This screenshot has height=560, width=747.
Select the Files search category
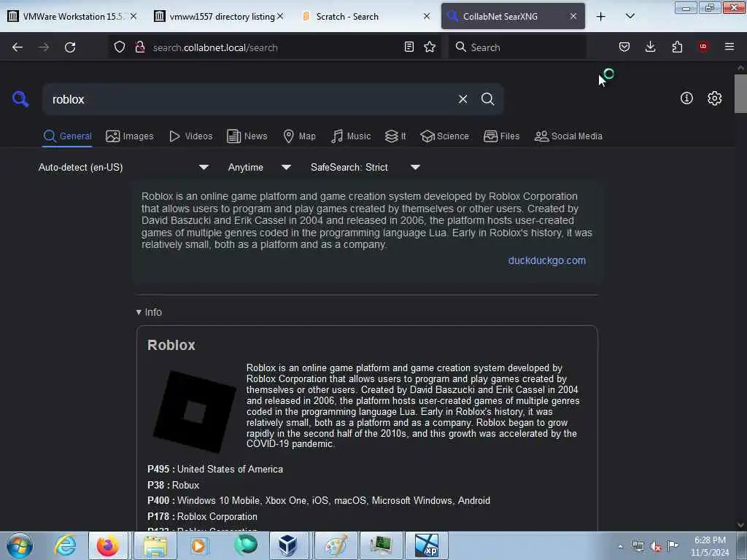pos(501,136)
